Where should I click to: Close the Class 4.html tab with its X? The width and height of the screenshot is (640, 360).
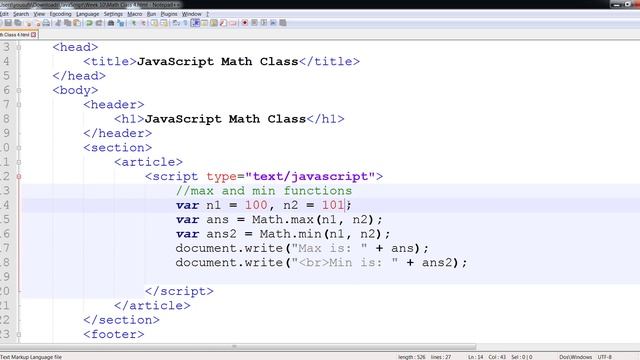click(34, 35)
